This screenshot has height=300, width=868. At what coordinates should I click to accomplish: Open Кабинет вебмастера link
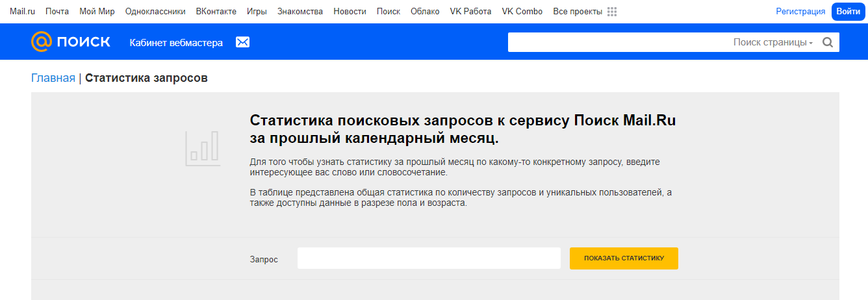(x=176, y=43)
